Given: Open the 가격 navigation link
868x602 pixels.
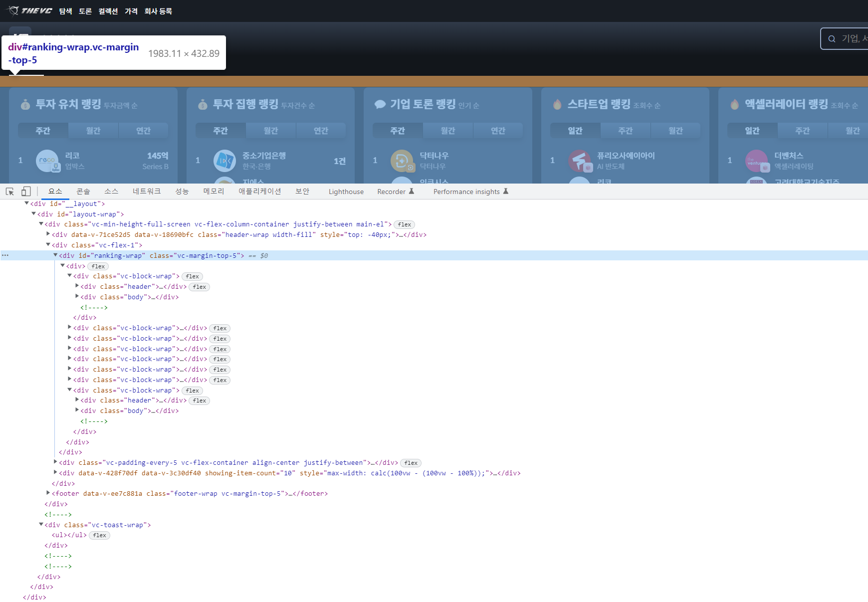Looking at the screenshot, I should point(131,11).
